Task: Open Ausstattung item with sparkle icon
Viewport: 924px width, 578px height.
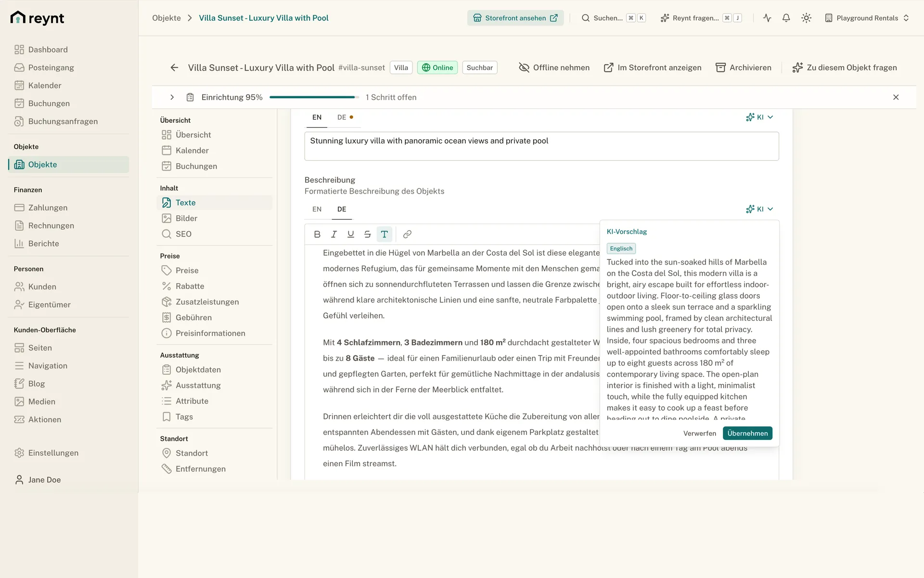Action: click(x=214, y=385)
